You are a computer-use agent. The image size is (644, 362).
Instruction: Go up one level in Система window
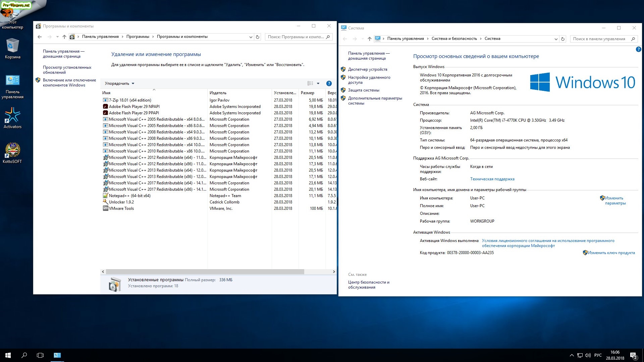click(x=369, y=39)
